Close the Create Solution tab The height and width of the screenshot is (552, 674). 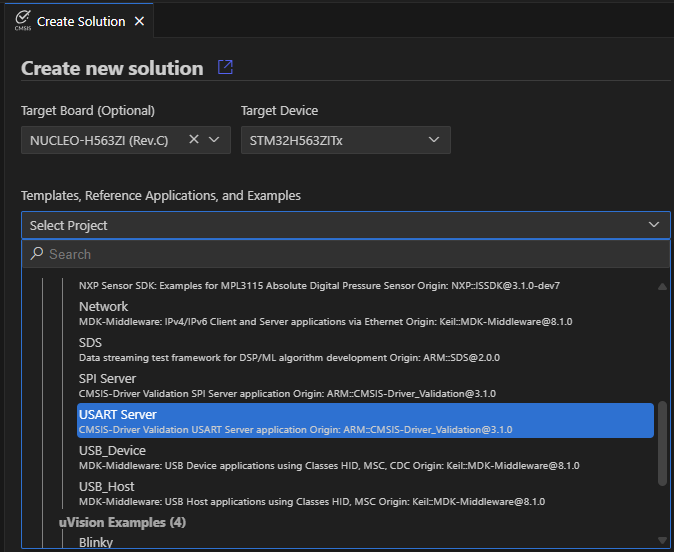pyautogui.click(x=139, y=21)
